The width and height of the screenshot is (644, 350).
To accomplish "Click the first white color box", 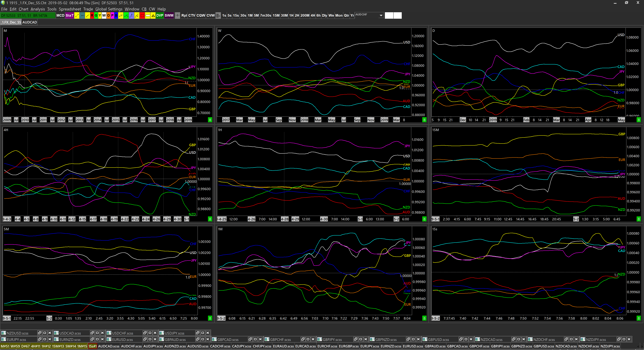I will tap(389, 15).
